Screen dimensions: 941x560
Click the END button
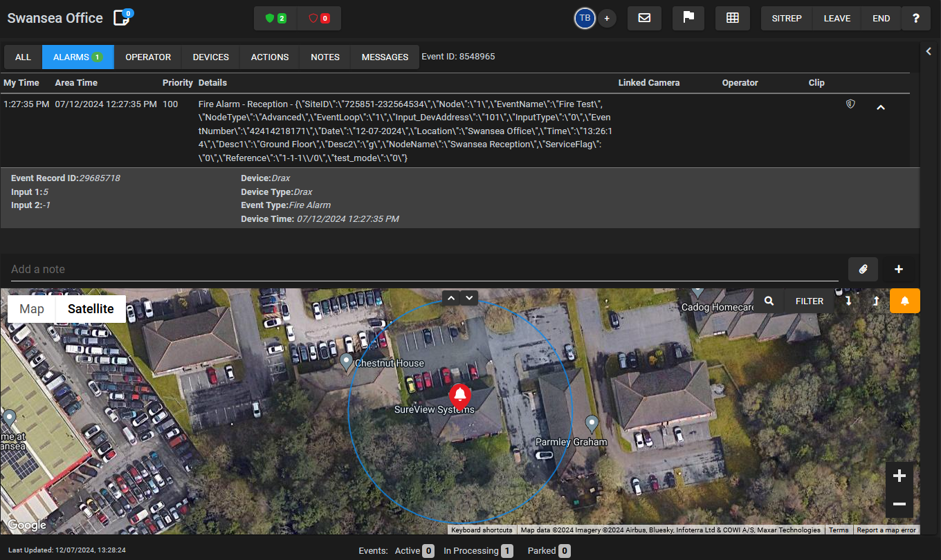coord(881,19)
